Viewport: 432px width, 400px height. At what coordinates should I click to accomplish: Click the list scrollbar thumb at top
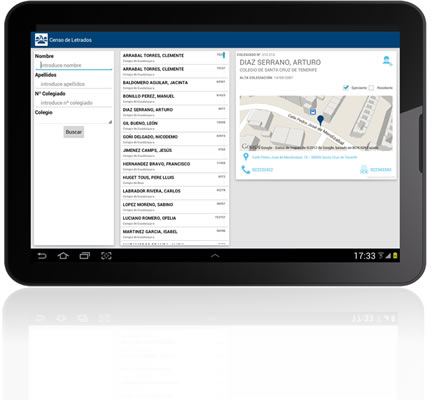[x=224, y=55]
